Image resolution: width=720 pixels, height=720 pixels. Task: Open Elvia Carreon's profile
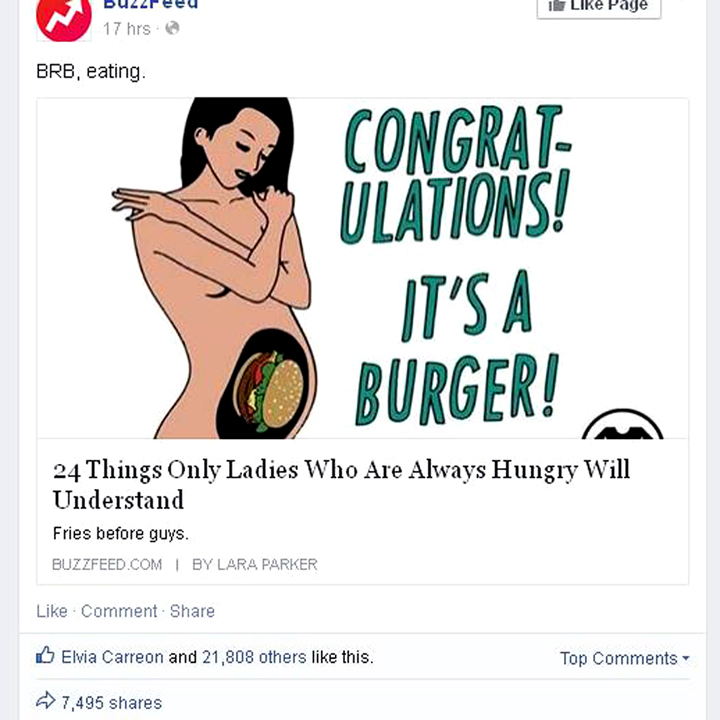pyautogui.click(x=112, y=657)
